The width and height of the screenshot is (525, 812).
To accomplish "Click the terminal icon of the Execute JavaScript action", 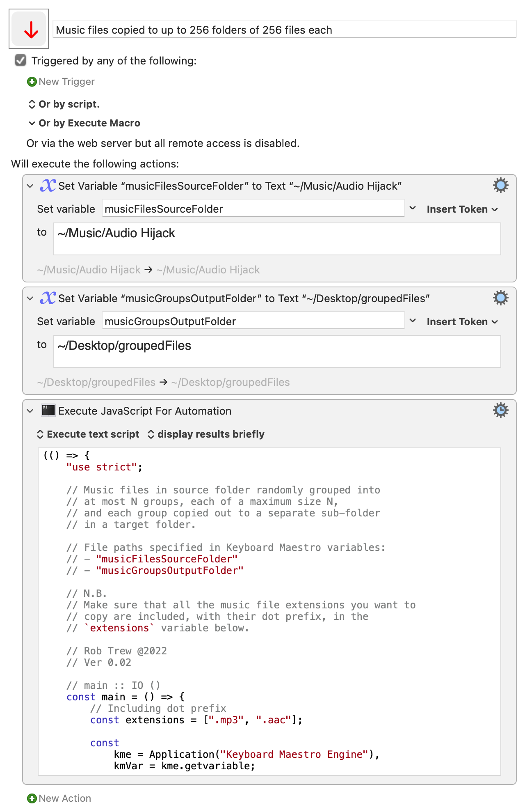I will [x=48, y=411].
